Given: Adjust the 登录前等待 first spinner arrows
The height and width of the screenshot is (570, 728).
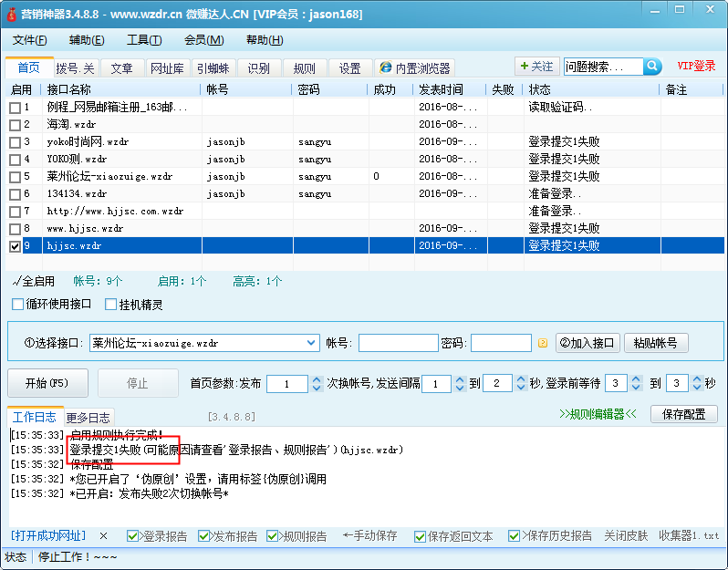Looking at the screenshot, I should pos(636,384).
